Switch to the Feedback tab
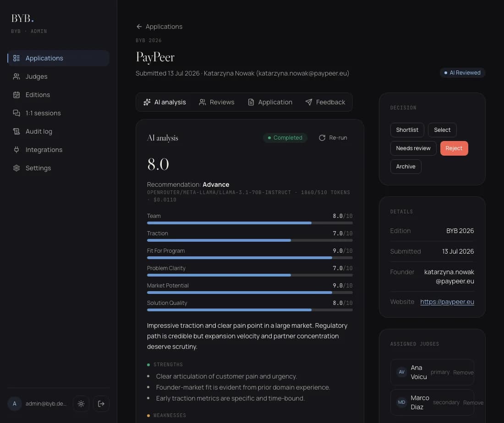 (325, 102)
